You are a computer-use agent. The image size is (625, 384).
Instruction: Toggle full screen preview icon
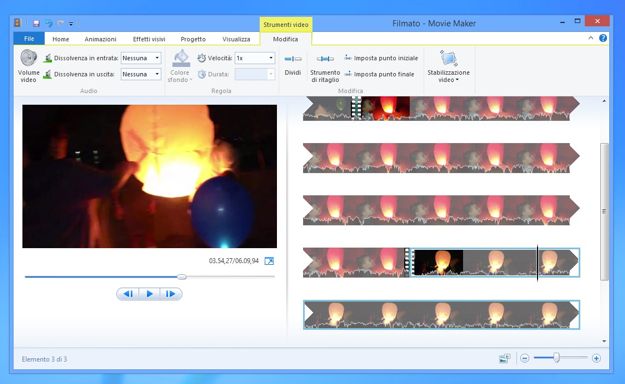pyautogui.click(x=269, y=261)
